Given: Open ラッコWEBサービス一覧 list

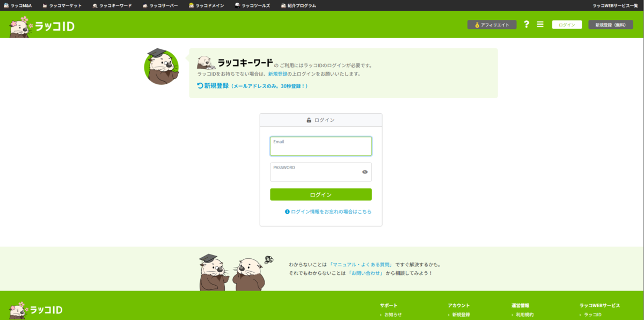Looking at the screenshot, I should 615,5.
